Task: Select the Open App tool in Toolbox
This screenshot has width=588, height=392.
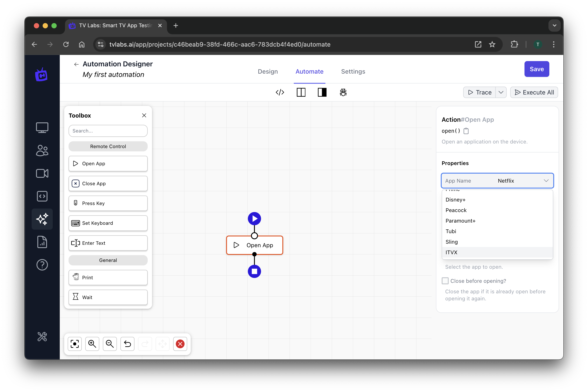Action: (108, 163)
